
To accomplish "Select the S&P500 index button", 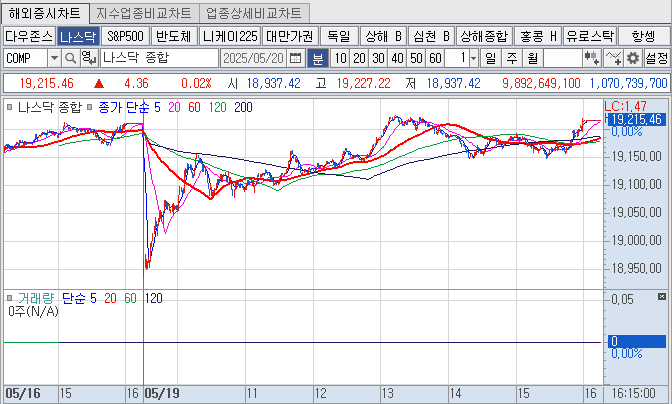I will coord(125,36).
